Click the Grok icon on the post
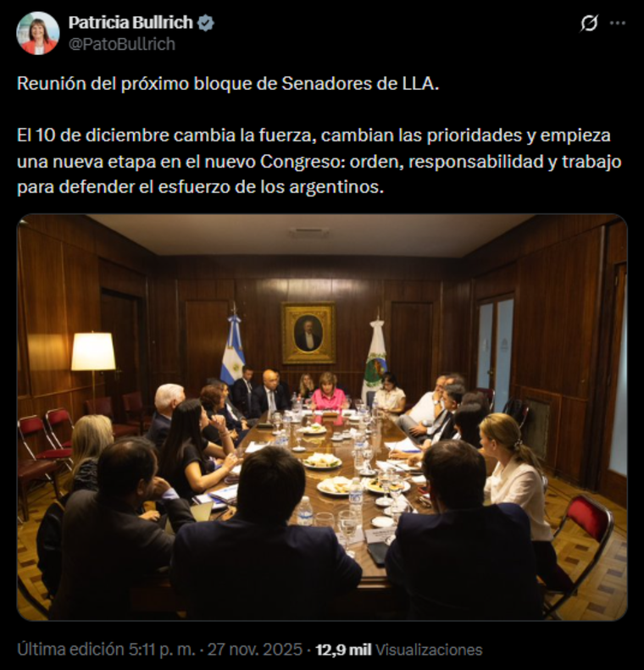 click(x=588, y=23)
